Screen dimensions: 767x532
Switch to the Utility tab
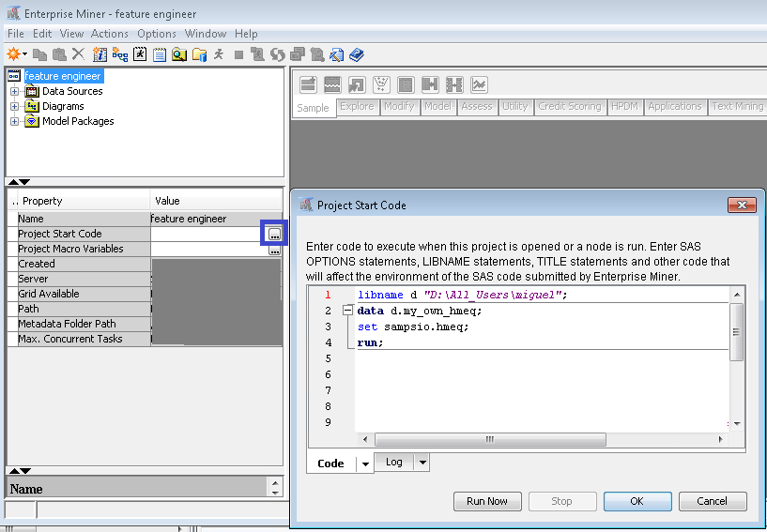coord(515,107)
